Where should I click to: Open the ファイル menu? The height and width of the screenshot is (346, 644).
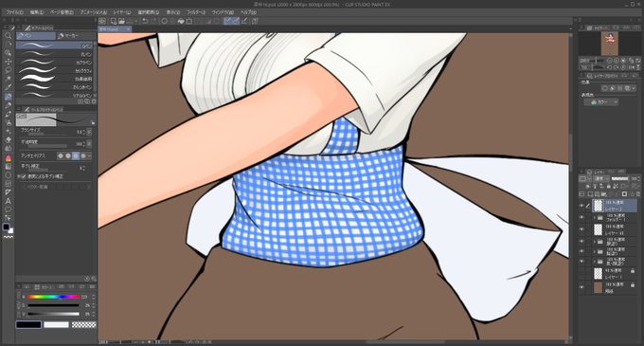14,12
